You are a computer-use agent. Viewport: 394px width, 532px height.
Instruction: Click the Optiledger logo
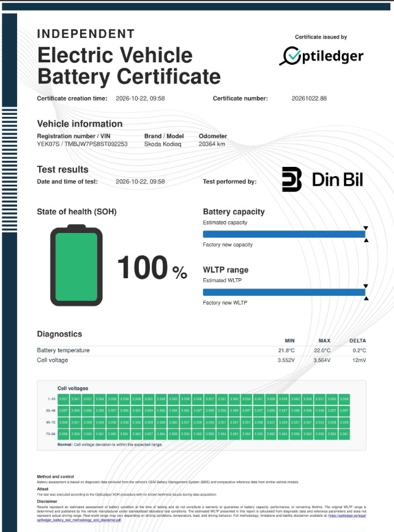pyautogui.click(x=321, y=56)
